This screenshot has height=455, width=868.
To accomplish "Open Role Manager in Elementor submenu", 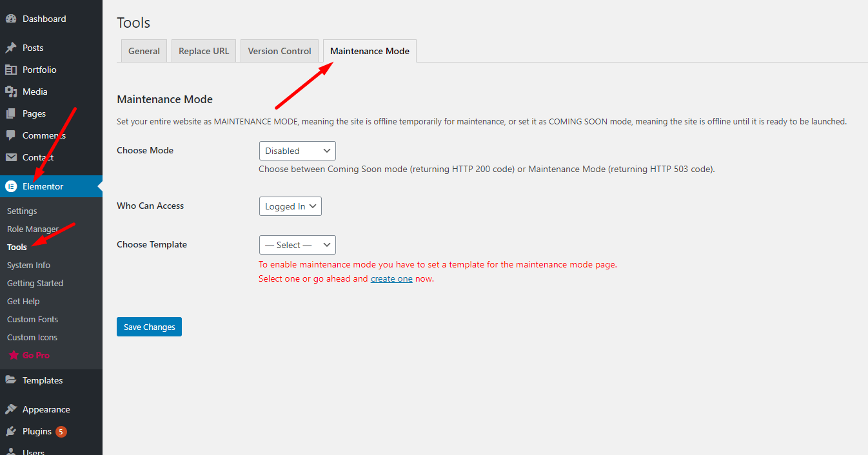I will click(32, 229).
